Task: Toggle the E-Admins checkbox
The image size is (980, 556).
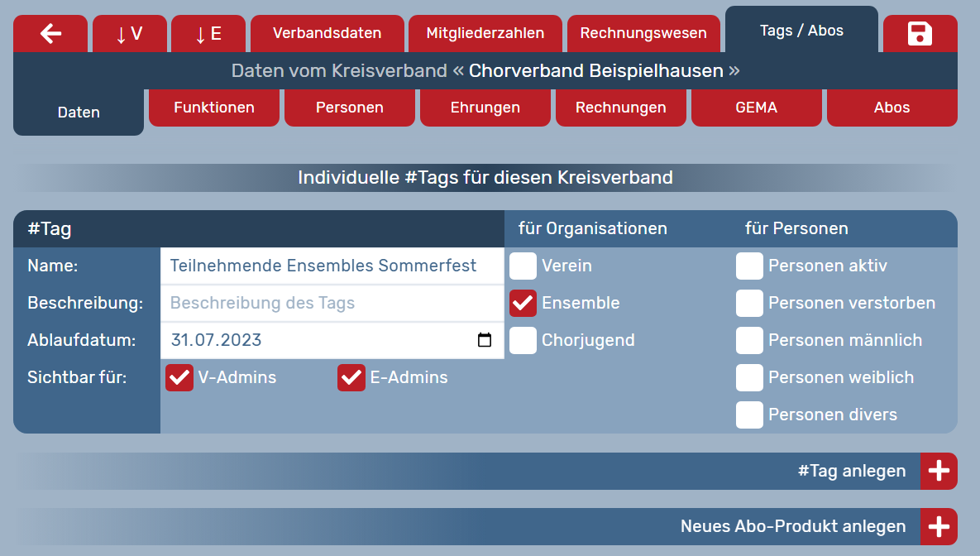Action: (x=351, y=378)
